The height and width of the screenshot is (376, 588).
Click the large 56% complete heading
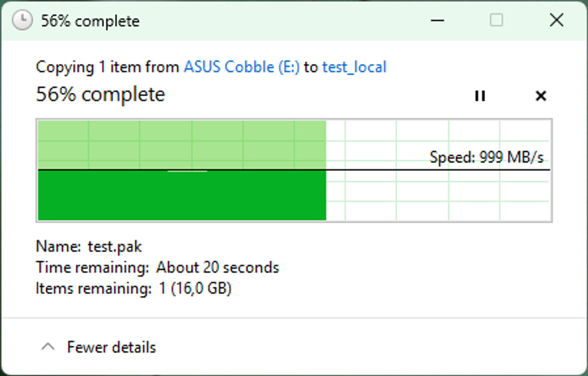pos(100,94)
